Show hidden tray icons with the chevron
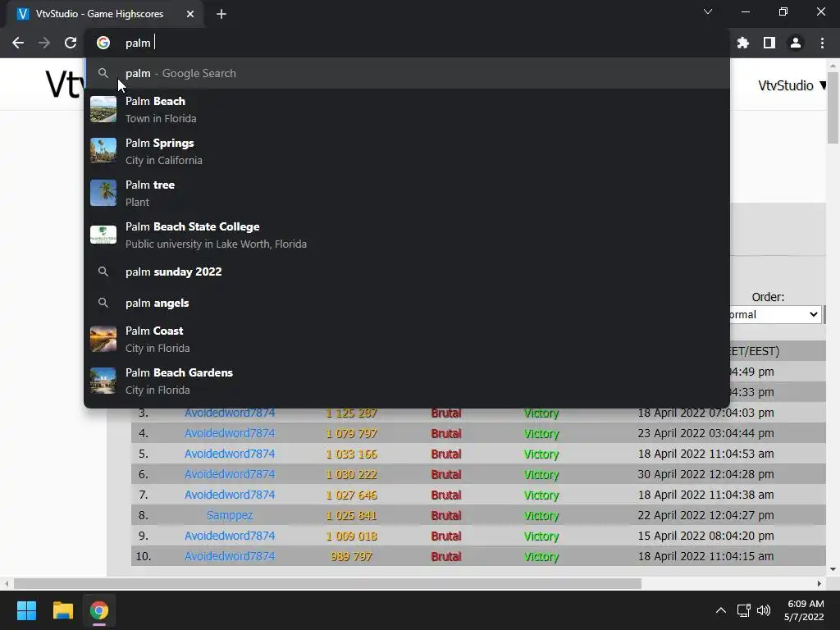This screenshot has width=840, height=630. tap(721, 610)
